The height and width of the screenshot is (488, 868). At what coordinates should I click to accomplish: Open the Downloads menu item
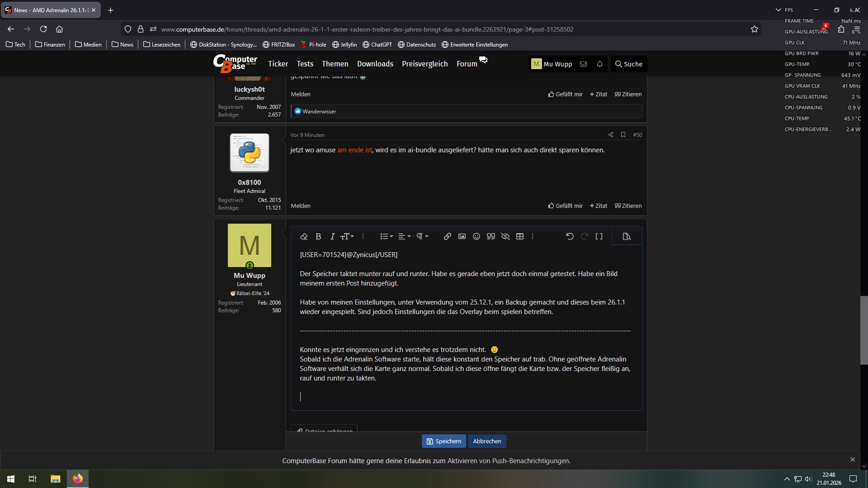point(375,64)
